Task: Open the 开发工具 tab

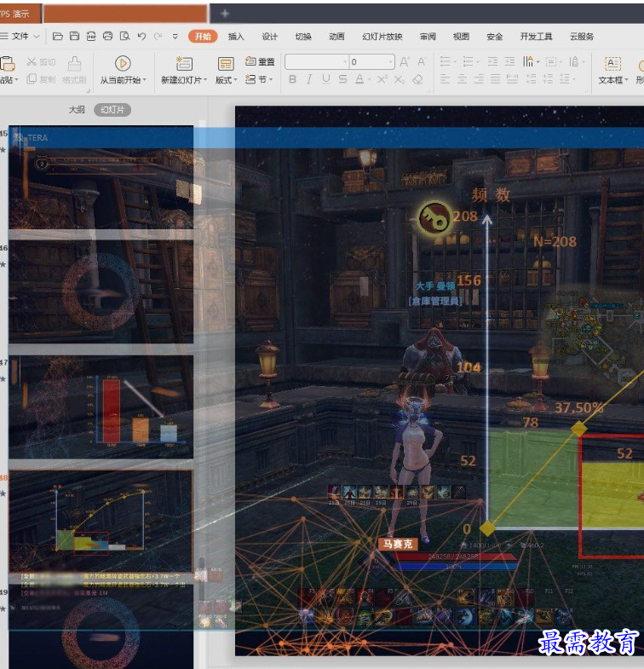Action: pyautogui.click(x=536, y=37)
